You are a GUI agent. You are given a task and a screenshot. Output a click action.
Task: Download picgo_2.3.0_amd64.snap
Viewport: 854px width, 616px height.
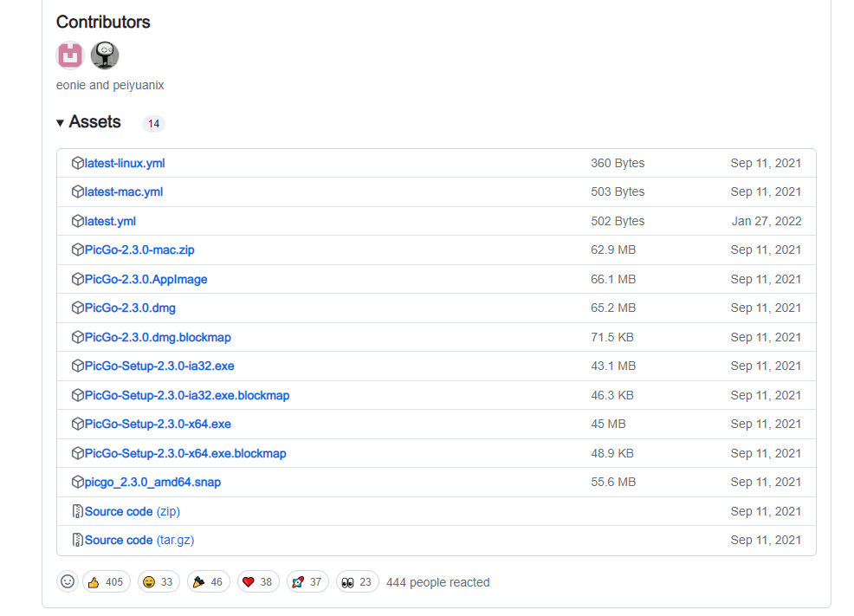[x=152, y=483]
